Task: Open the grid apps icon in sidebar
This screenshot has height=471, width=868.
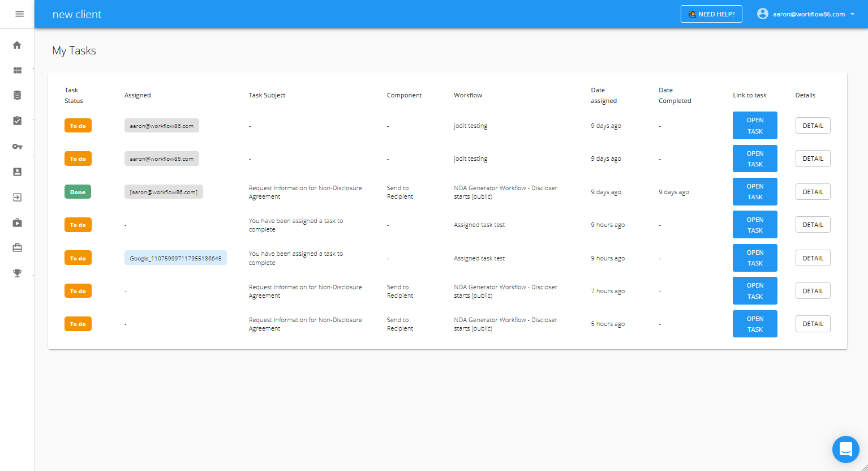Action: pyautogui.click(x=17, y=71)
